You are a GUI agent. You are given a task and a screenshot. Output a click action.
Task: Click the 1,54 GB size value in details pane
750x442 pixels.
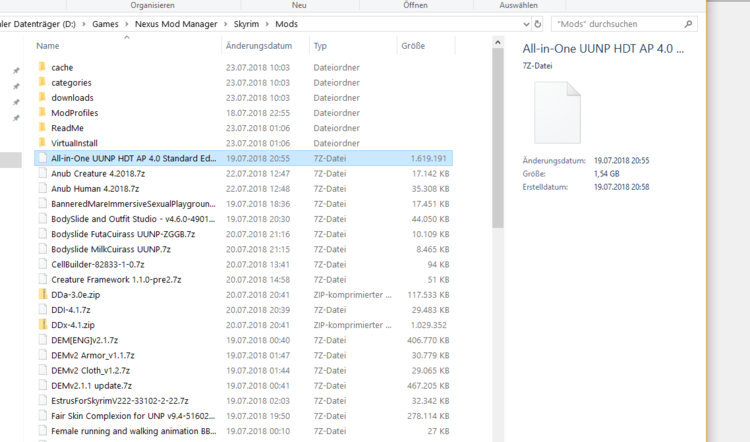click(607, 174)
